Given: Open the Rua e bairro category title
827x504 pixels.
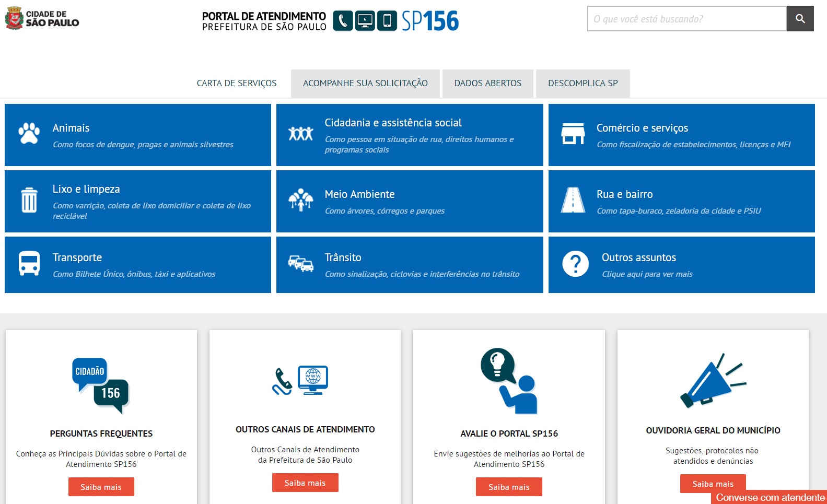Looking at the screenshot, I should pos(625,194).
